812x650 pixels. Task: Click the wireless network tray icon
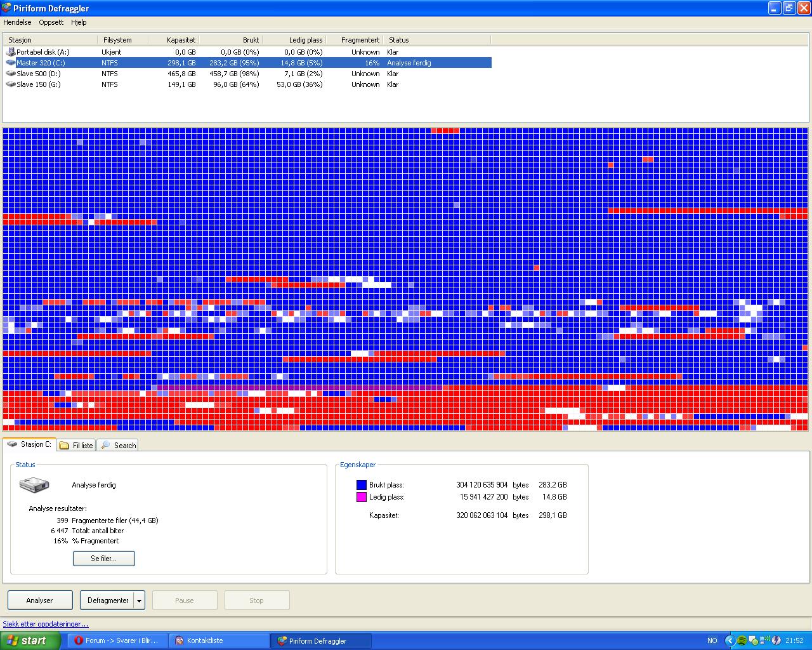click(765, 640)
